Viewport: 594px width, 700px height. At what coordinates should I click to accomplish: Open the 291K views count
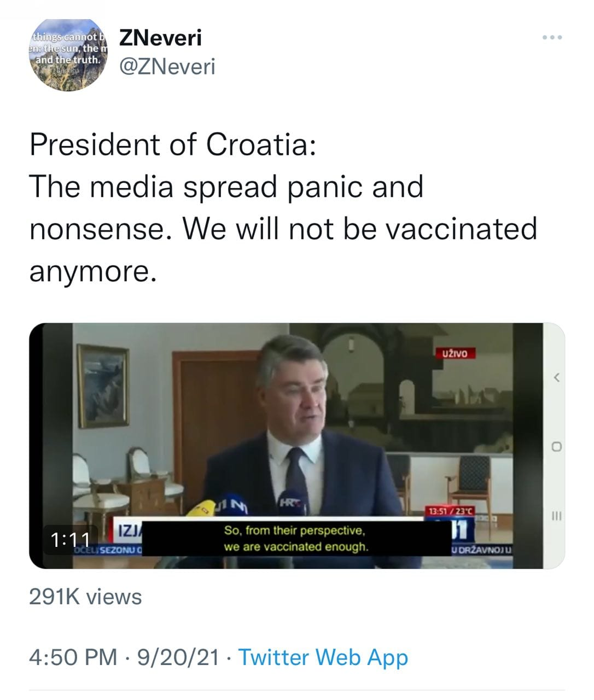click(x=85, y=597)
